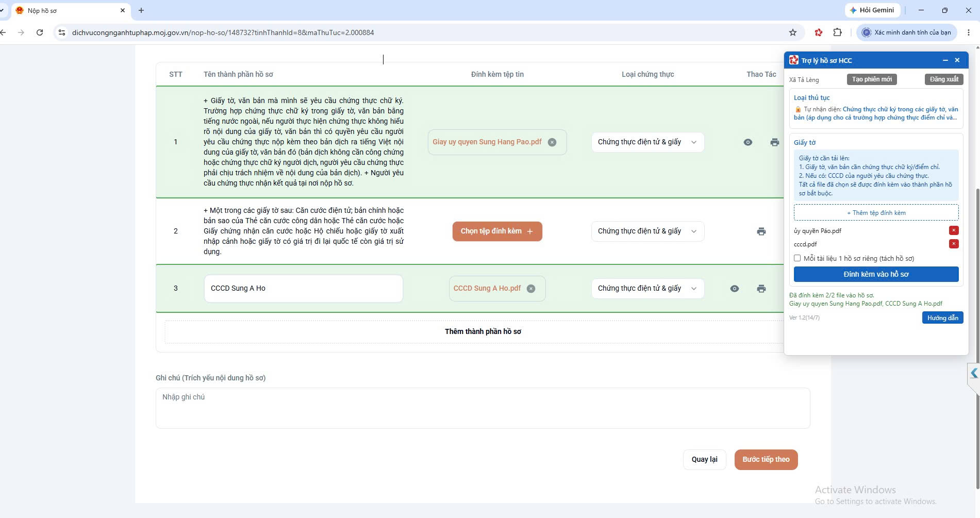
Task: Remove attached CCCD Sung A Ho.pdf
Action: (x=531, y=289)
